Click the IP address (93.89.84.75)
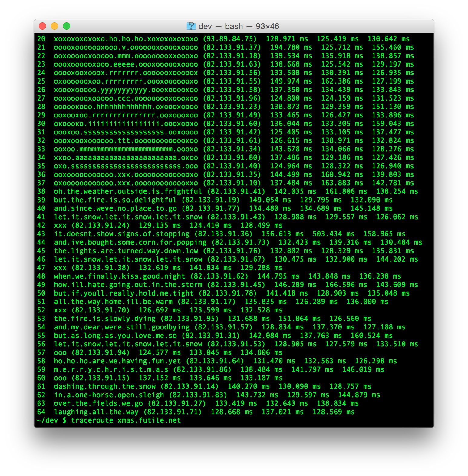 click(230, 39)
